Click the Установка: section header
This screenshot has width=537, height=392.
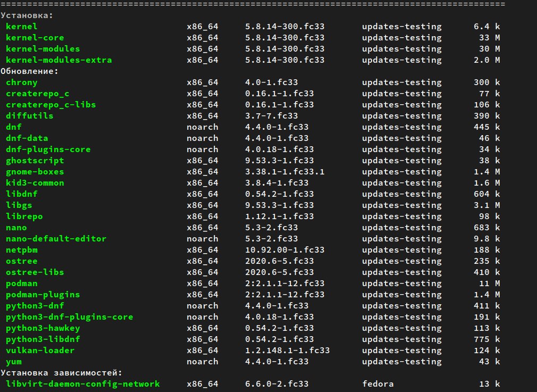point(27,15)
